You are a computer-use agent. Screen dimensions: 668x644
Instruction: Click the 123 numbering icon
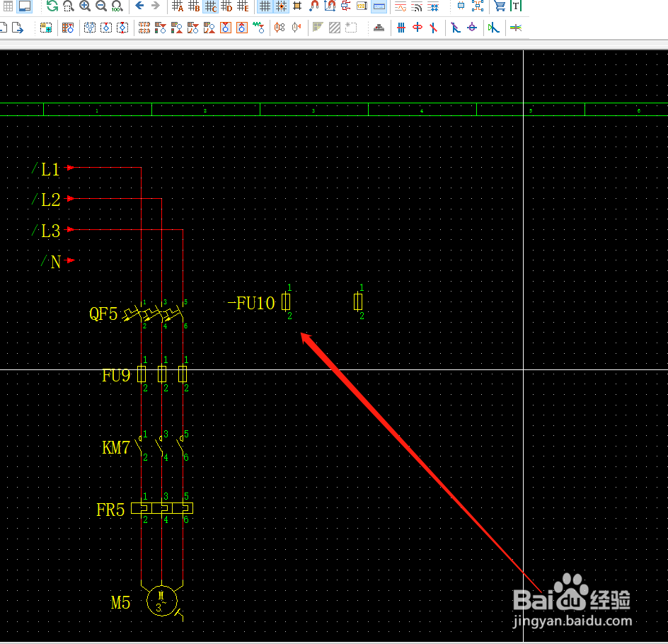(362, 6)
